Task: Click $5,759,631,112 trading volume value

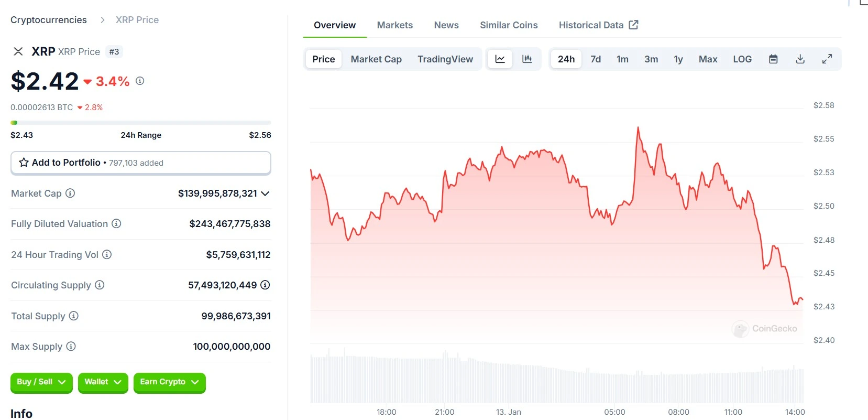Action: (238, 255)
